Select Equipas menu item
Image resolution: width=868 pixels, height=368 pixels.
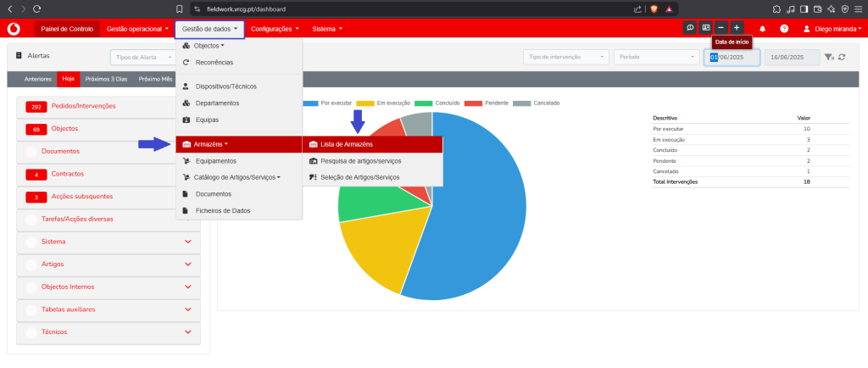click(x=239, y=120)
